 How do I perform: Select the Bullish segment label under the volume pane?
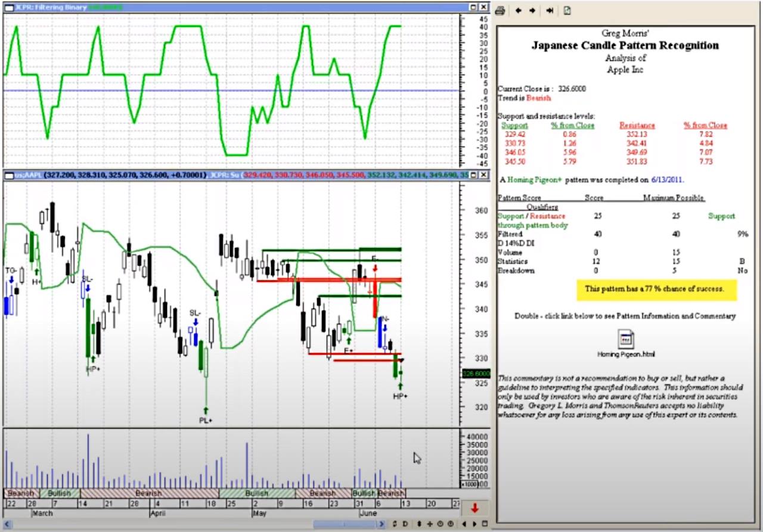pyautogui.click(x=57, y=493)
